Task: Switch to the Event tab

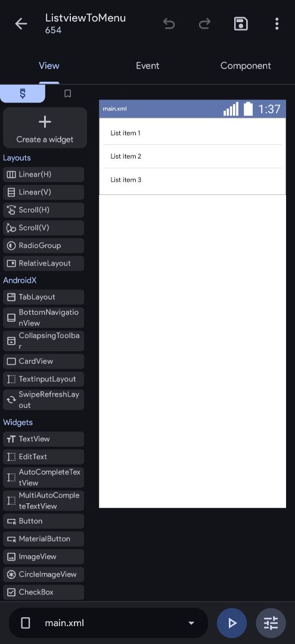Action: 147,66
